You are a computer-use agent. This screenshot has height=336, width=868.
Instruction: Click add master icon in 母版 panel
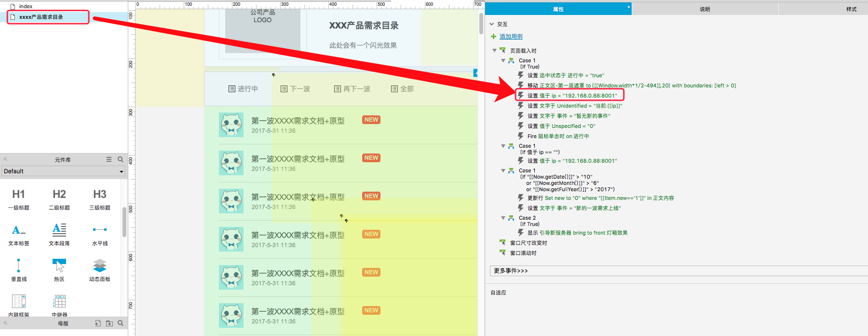pyautogui.click(x=98, y=323)
